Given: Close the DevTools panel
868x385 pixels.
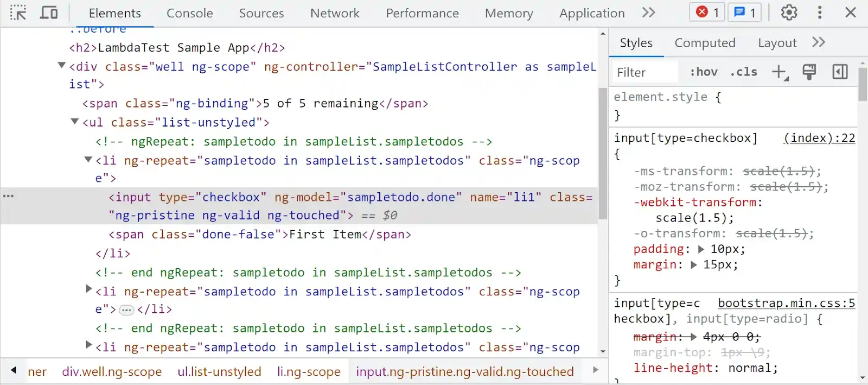Looking at the screenshot, I should (851, 12).
